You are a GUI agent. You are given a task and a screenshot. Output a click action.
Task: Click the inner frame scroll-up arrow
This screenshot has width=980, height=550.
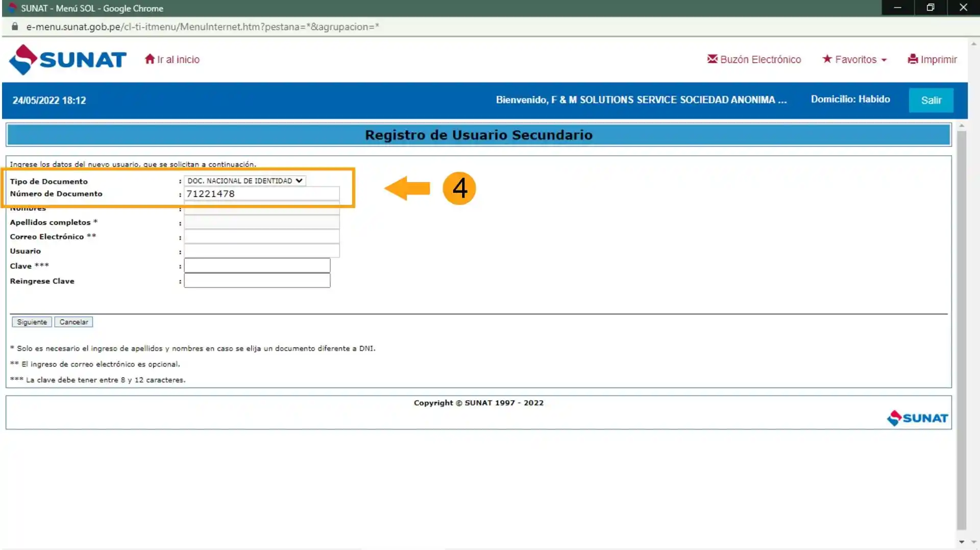click(962, 126)
